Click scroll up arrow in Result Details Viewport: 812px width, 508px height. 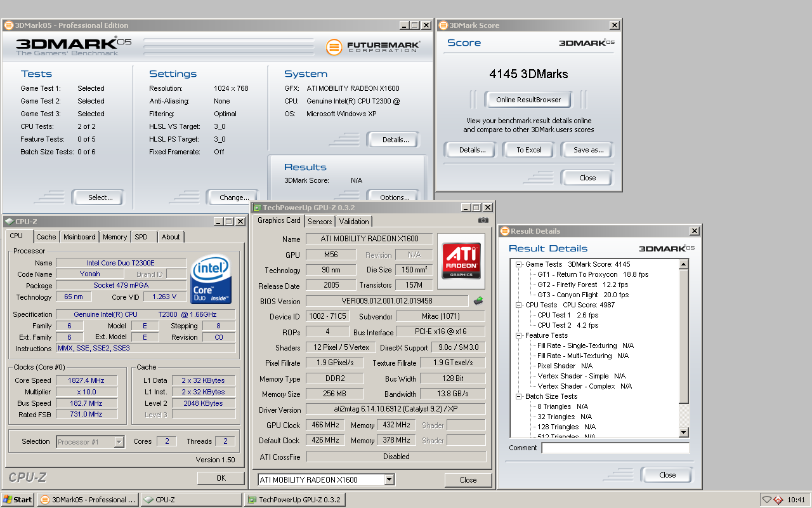coord(683,264)
